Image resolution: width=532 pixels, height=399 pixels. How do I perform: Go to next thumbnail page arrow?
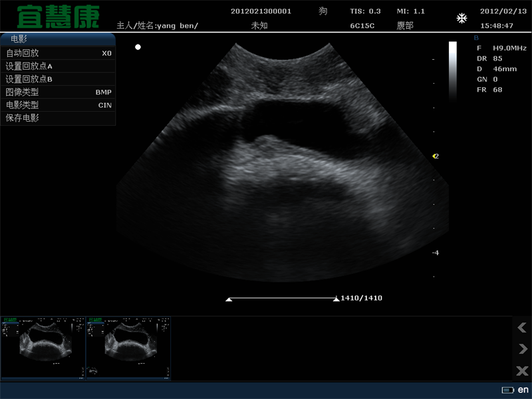[523, 348]
